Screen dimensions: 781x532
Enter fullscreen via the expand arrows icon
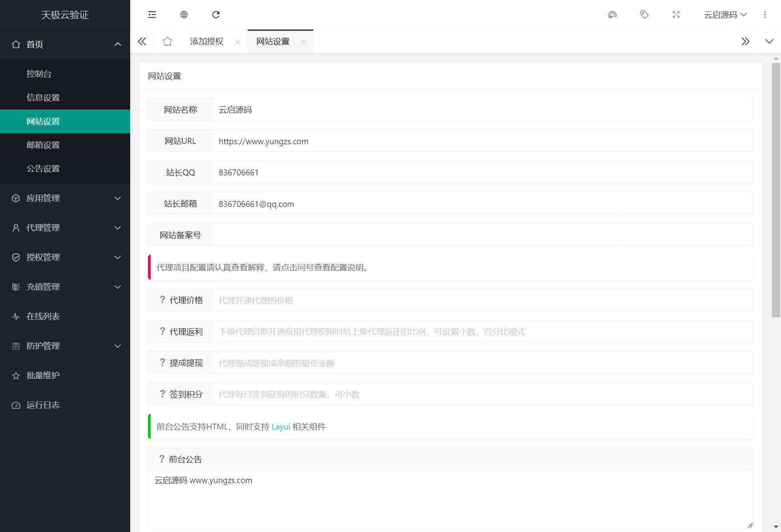(676, 15)
